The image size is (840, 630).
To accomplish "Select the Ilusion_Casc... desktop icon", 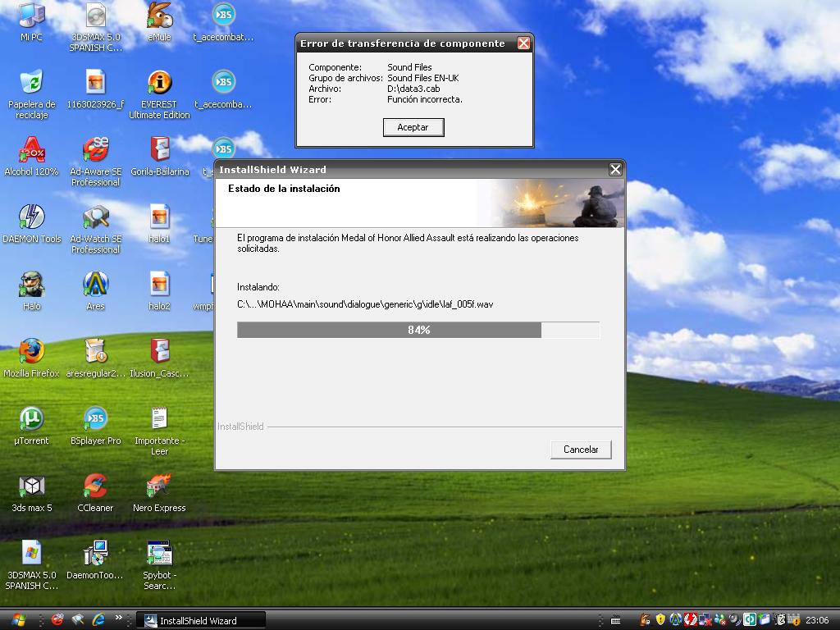I will 159,358.
